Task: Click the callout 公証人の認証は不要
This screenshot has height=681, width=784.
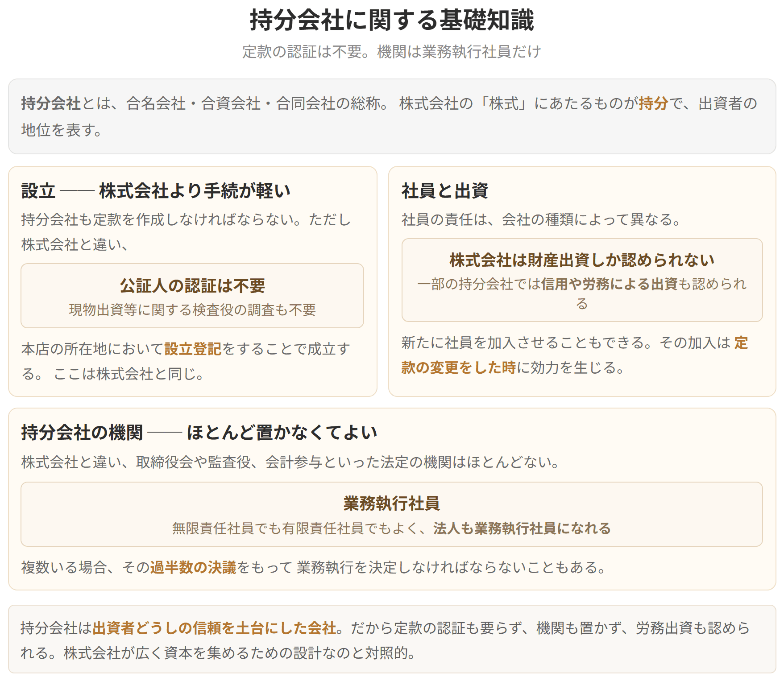Action: coord(192,286)
